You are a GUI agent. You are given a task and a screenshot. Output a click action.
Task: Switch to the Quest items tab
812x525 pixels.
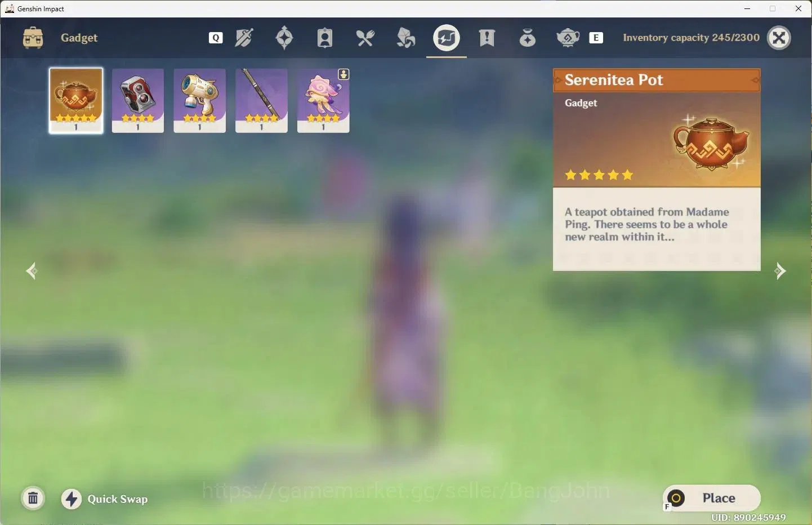[487, 38]
